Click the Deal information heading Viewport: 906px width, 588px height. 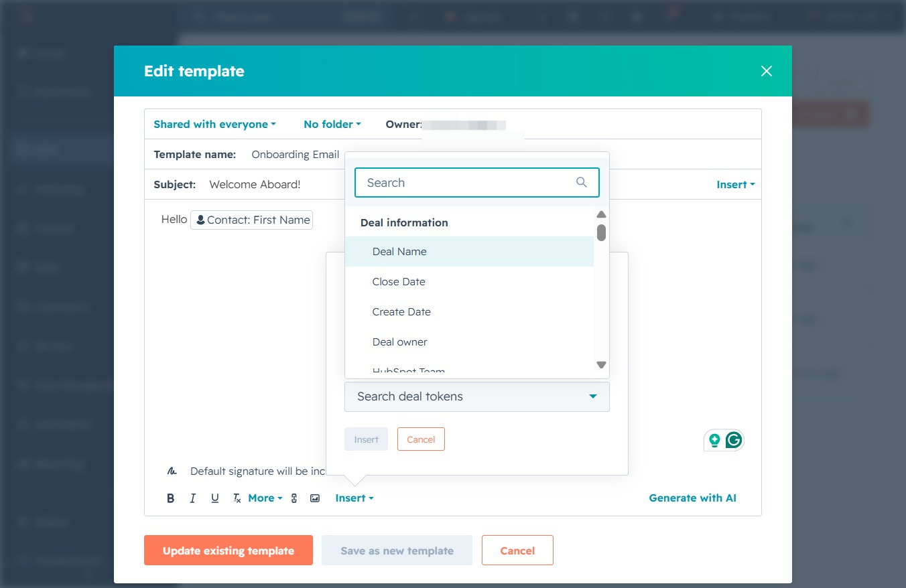click(x=404, y=222)
